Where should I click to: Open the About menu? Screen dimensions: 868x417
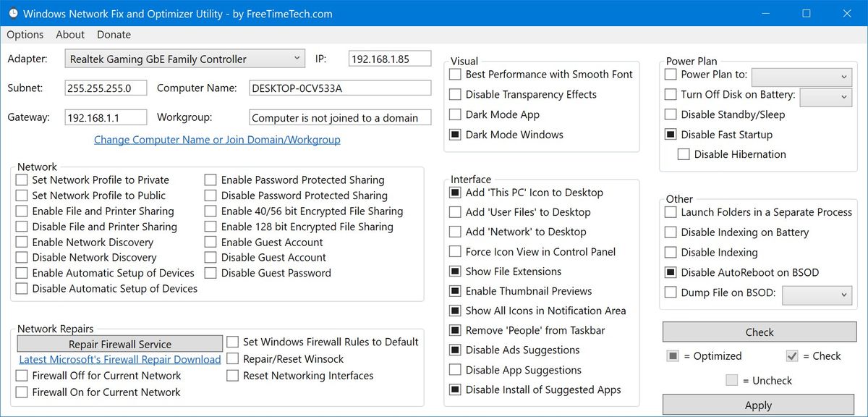(x=69, y=34)
